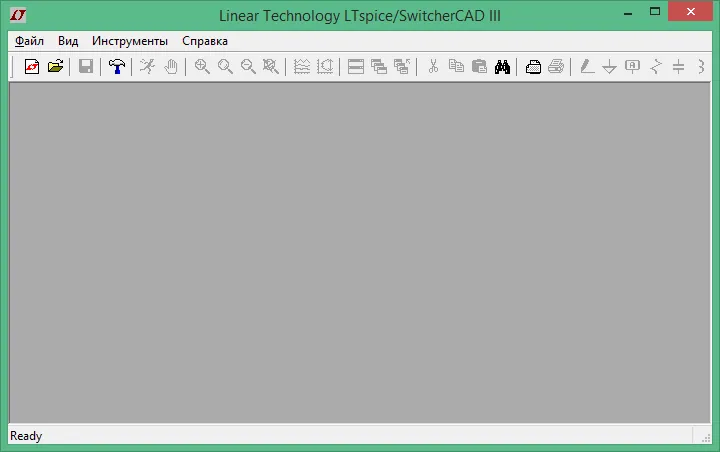Place a Ground symbol
Viewport: 720px width, 452px height.
point(609,67)
